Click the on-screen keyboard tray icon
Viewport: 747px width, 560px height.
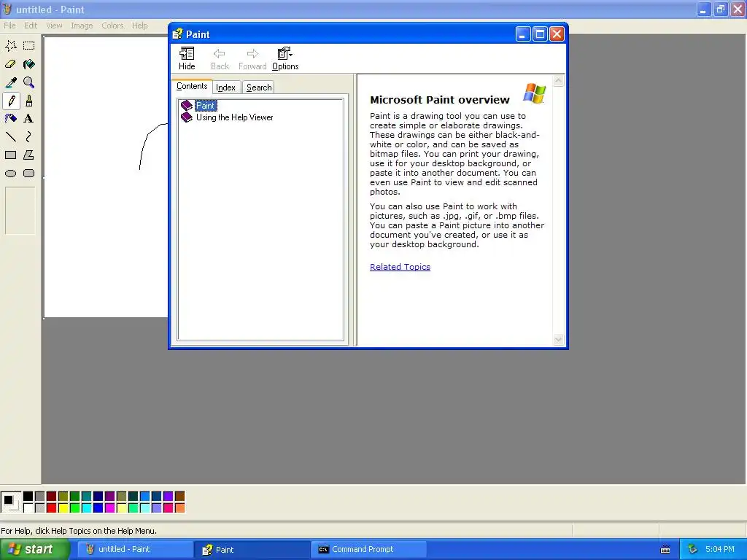(x=665, y=550)
